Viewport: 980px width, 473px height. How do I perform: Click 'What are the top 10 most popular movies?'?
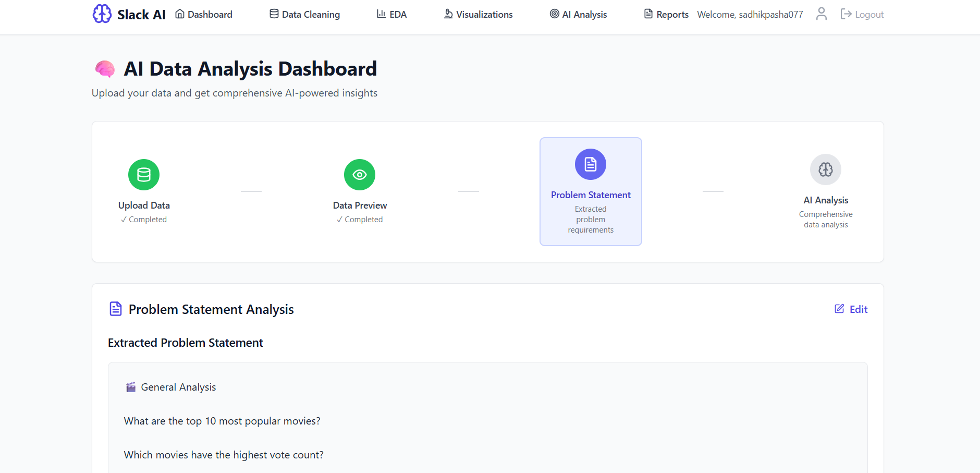222,421
